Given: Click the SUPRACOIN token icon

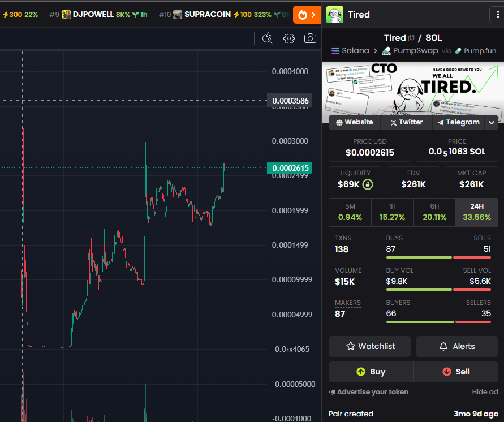Looking at the screenshot, I should tap(178, 15).
